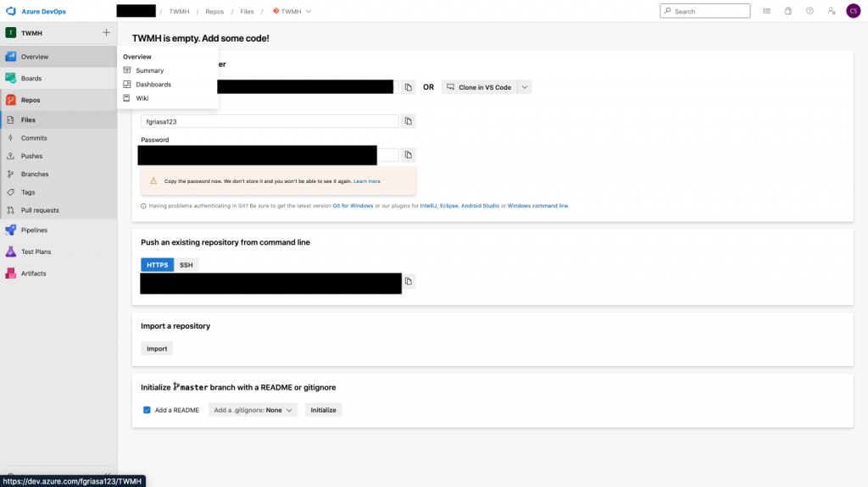The image size is (868, 487).
Task: Click the Import button
Action: tap(157, 349)
